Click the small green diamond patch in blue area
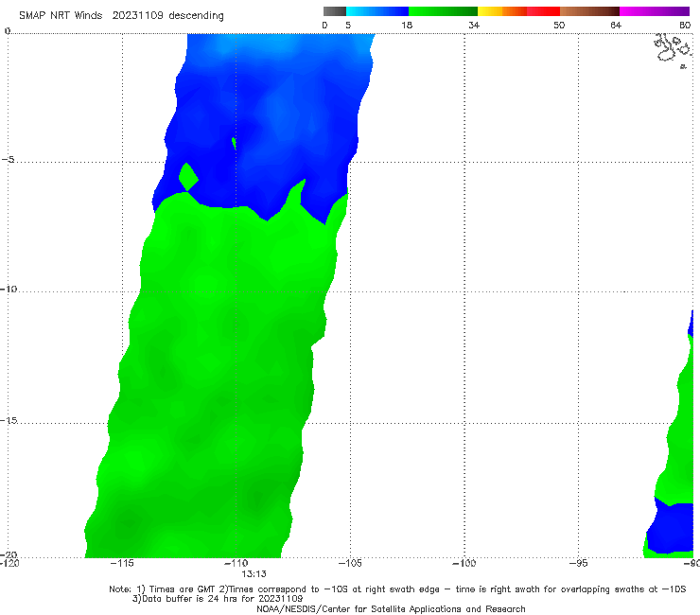This screenshot has width=700, height=615. click(188, 177)
